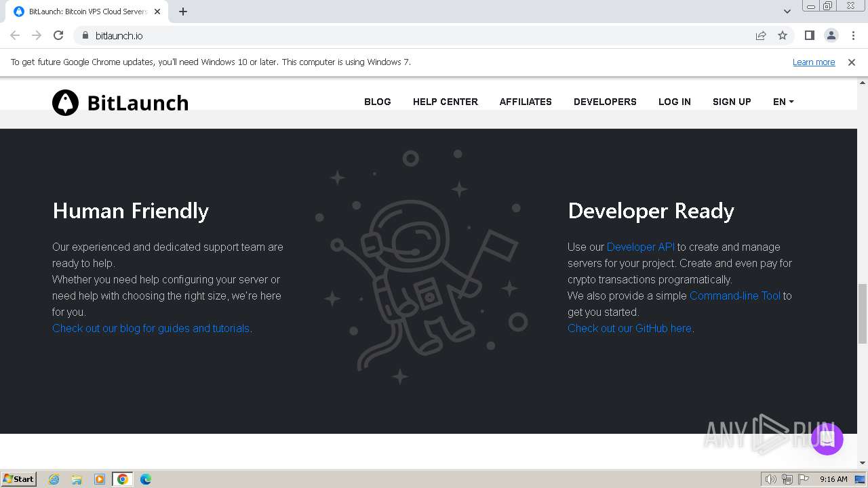Open the Action Center flag icon
Screen dimensions: 868x488
tap(804, 479)
